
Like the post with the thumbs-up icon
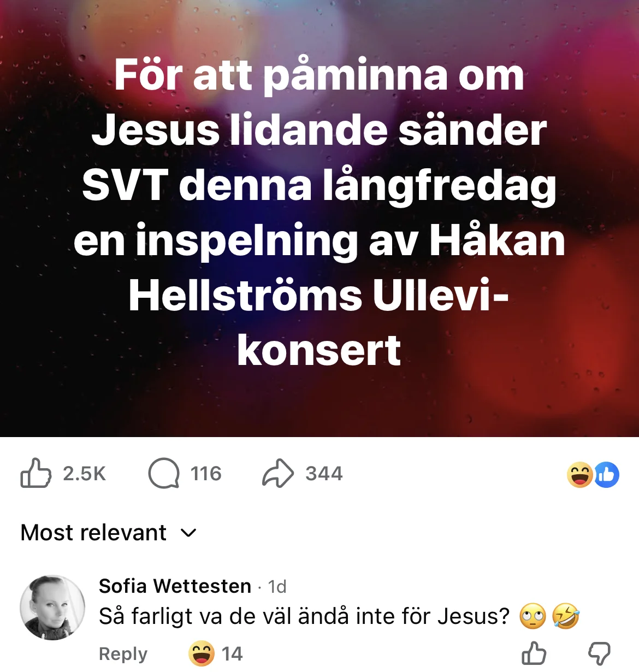(35, 473)
